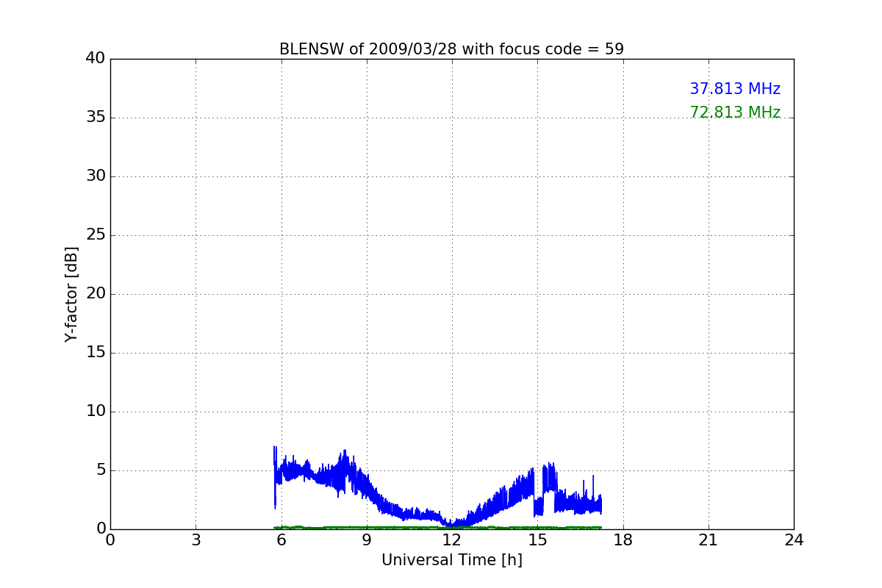Select the green '72.813 MHz' legend label
This screenshot has height=588, width=882.
[x=735, y=112]
